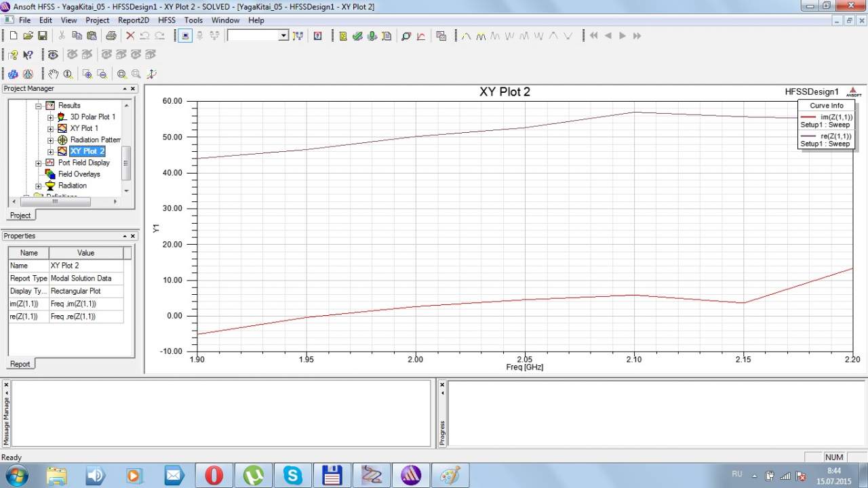Click the Open folder icon
Screen dimensions: 868x488
pyautogui.click(x=28, y=36)
